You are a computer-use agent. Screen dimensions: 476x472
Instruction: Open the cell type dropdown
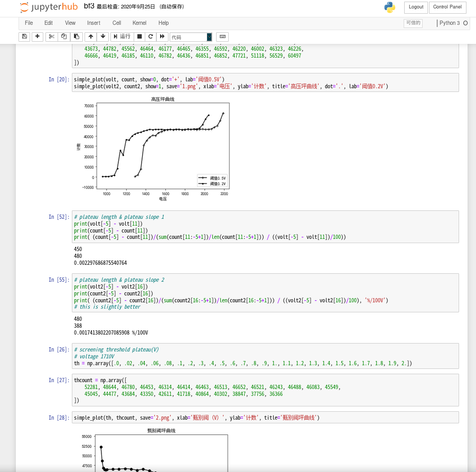tap(191, 37)
